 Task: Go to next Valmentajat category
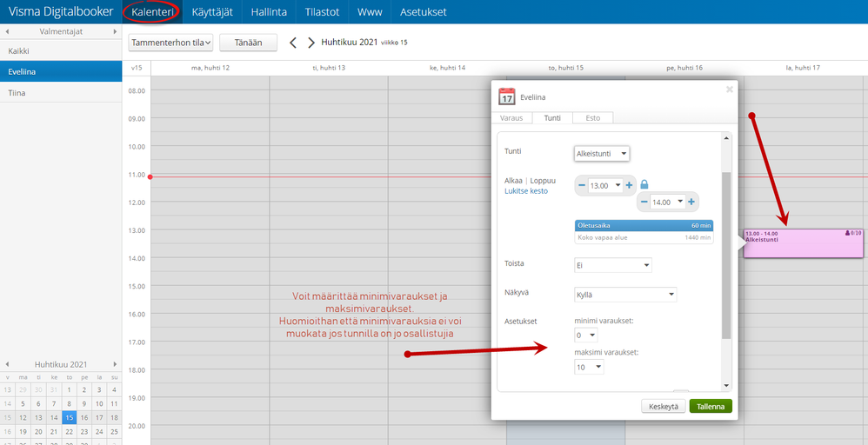(115, 31)
